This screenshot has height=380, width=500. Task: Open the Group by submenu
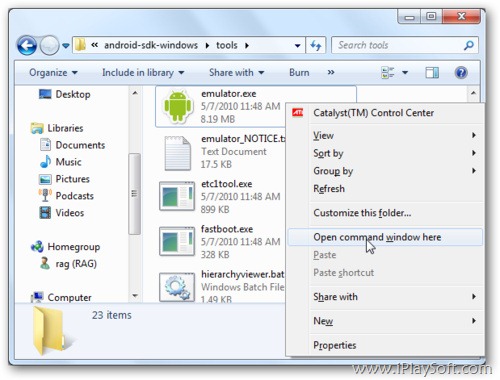386,171
